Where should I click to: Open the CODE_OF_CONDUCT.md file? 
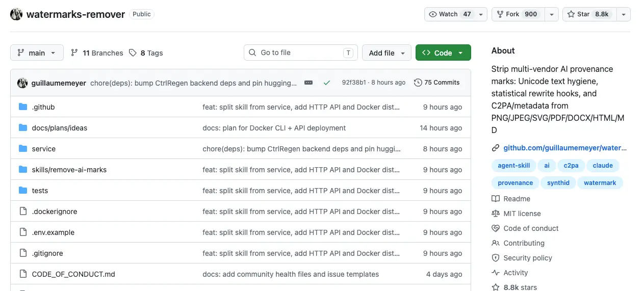click(73, 274)
